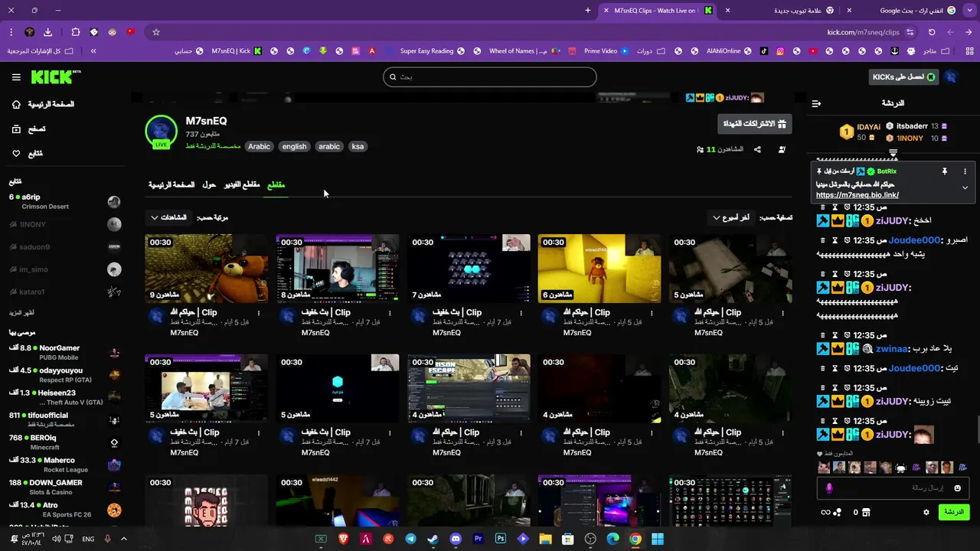The width and height of the screenshot is (980, 551).
Task: Switch to the videos tab
Action: (x=242, y=185)
